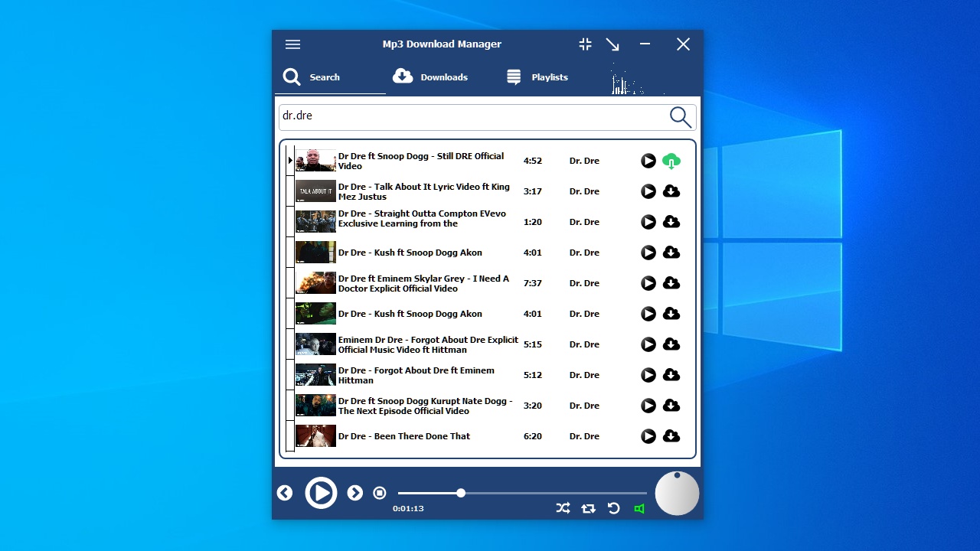Image resolution: width=980 pixels, height=551 pixels.
Task: Open the hamburger menu
Action: (292, 44)
